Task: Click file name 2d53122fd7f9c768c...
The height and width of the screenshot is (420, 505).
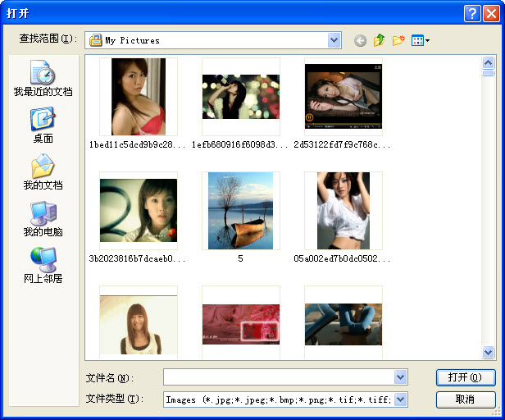Action: [342, 144]
